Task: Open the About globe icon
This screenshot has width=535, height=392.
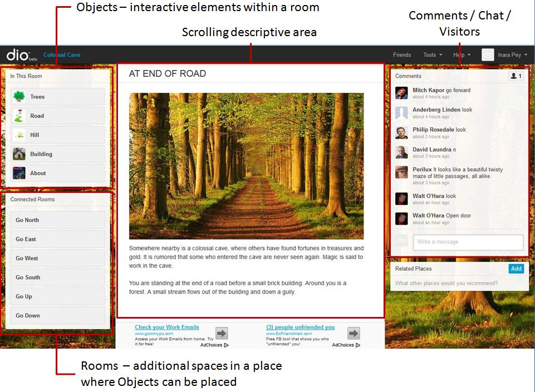Action: (x=19, y=173)
